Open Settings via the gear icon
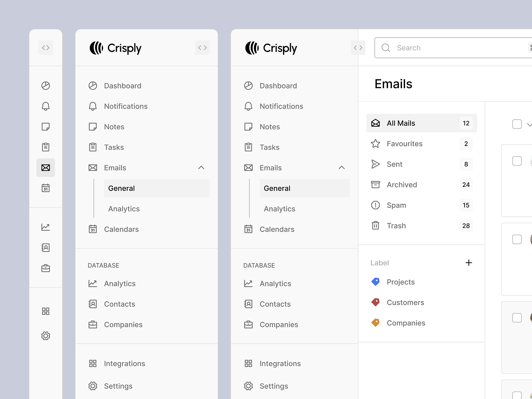Screen dimensions: 532x399 (x=46, y=335)
